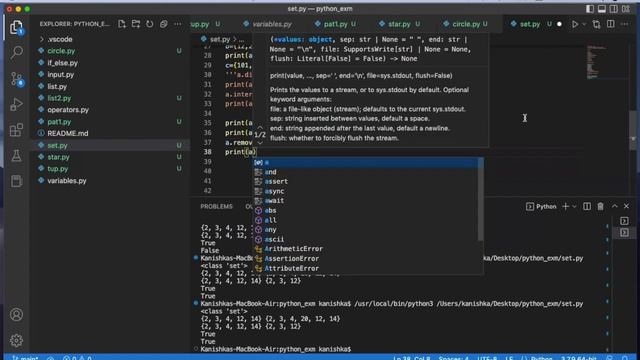Maximize panel size with chevron up
This screenshot has height=360, width=640.
(x=614, y=207)
